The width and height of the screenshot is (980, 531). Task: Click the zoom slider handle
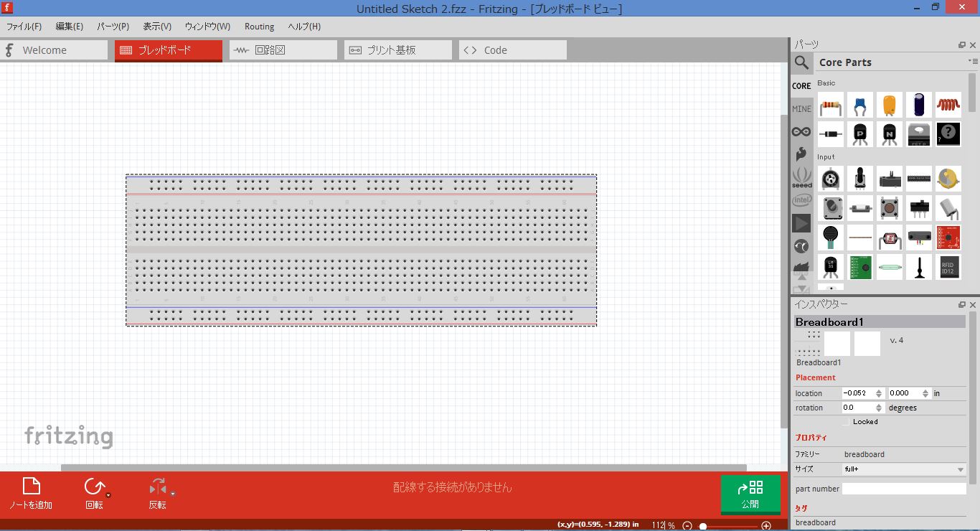pyautogui.click(x=703, y=526)
